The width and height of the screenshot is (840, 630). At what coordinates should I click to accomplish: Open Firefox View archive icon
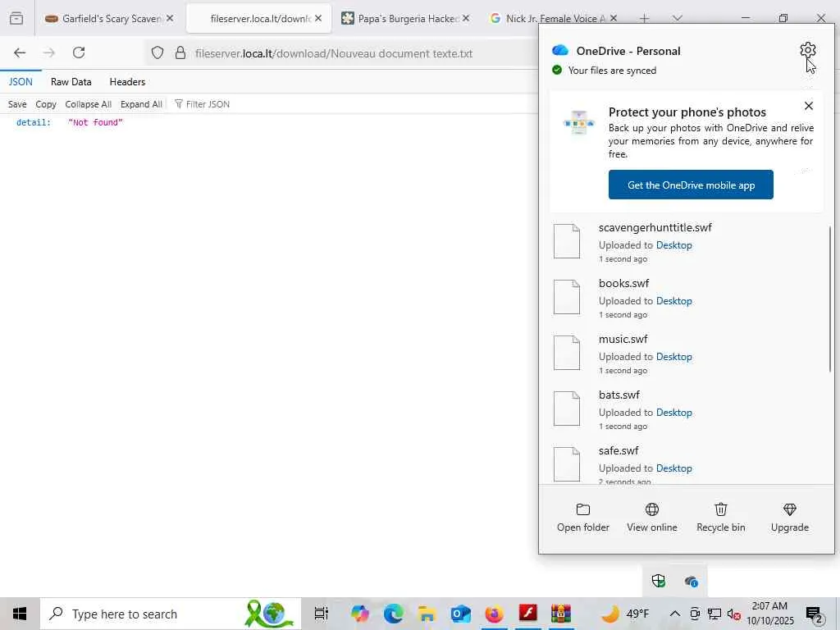[16, 18]
